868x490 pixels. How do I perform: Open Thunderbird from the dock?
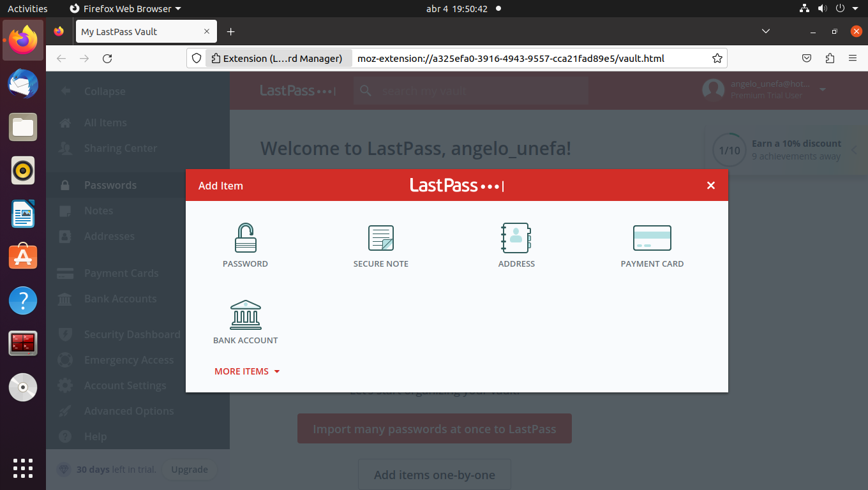coord(23,84)
